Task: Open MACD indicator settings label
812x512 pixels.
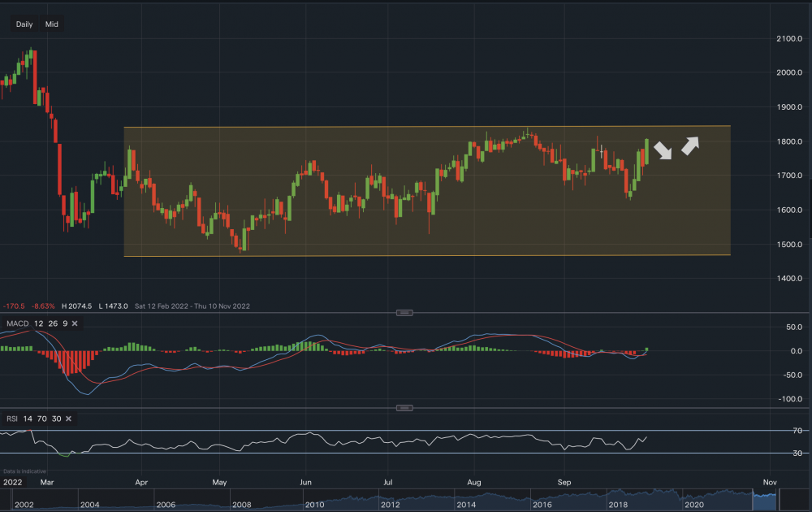Action: (17, 324)
